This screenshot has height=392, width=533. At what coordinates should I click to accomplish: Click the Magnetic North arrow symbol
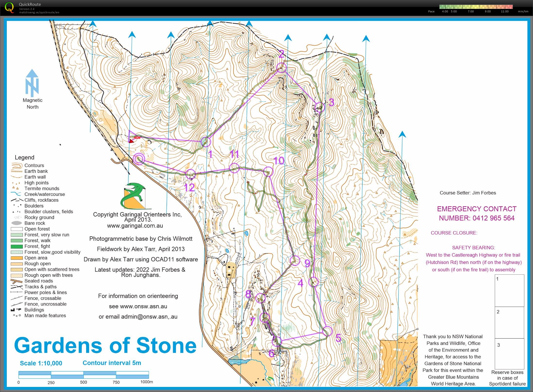(32, 83)
